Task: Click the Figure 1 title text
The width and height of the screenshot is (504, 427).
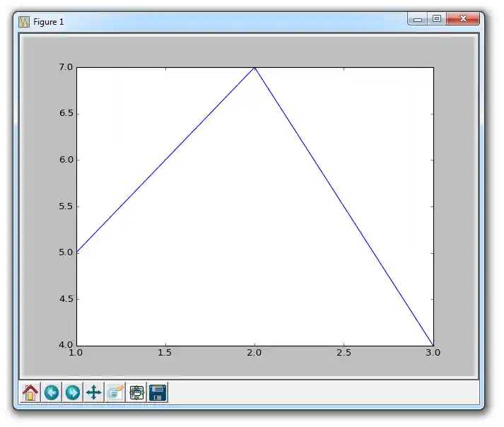Action: click(x=49, y=22)
